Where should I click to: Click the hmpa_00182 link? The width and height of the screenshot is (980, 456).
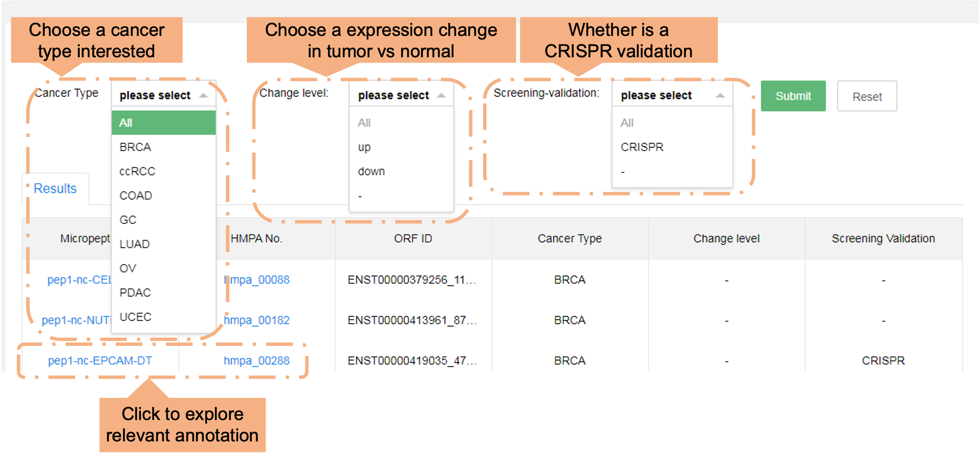tap(257, 321)
